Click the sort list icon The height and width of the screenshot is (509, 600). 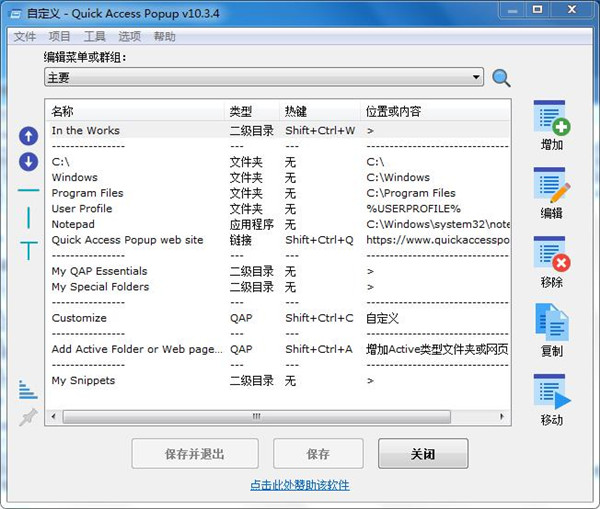[28, 390]
